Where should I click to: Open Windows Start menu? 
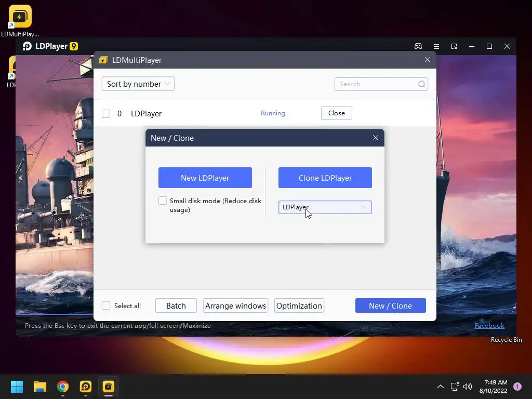(17, 387)
